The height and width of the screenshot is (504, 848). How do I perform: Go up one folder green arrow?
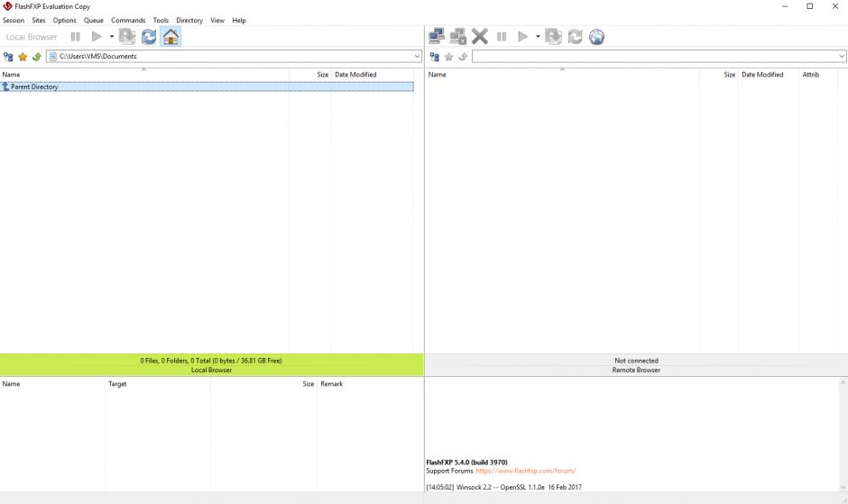tap(37, 56)
